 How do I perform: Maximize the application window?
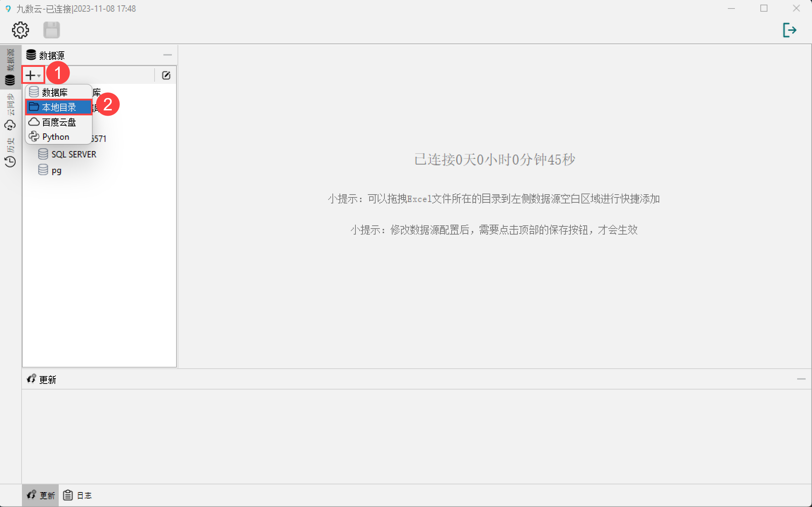[764, 8]
